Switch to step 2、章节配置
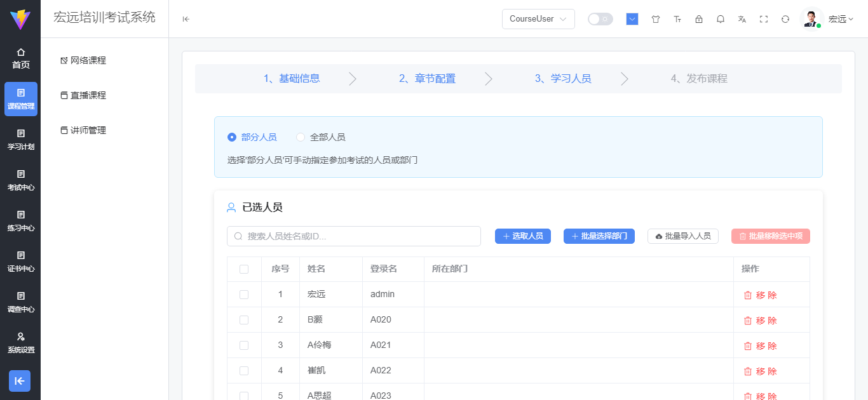The height and width of the screenshot is (400, 868). pos(427,78)
